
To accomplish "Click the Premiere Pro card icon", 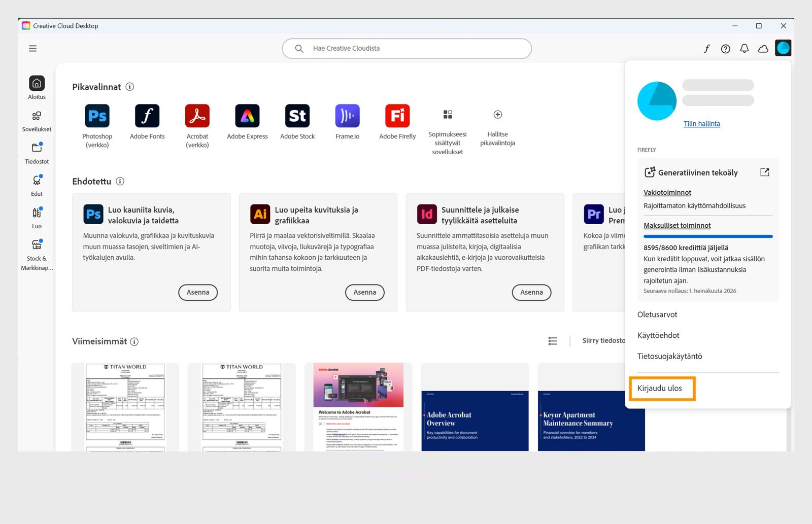I will click(x=594, y=214).
